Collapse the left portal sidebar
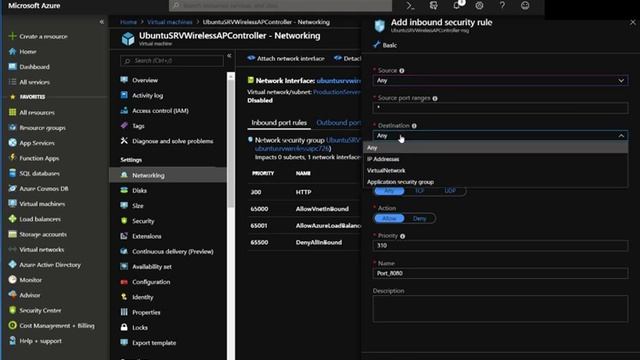Viewport: 640px width, 360px height. (x=102, y=22)
